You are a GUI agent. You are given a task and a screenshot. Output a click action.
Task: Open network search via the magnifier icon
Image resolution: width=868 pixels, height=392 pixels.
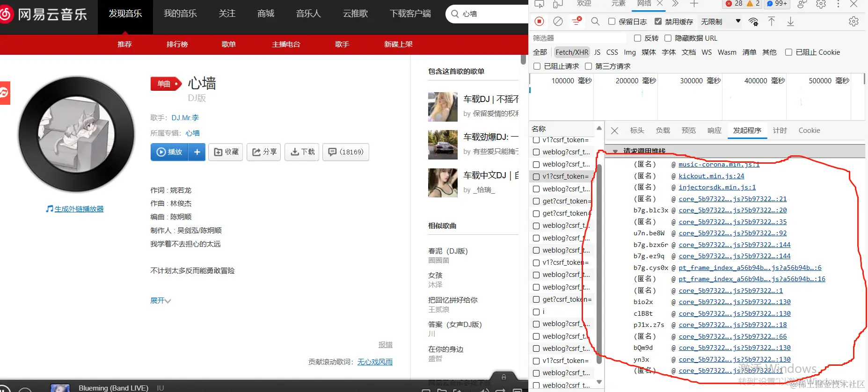click(595, 21)
